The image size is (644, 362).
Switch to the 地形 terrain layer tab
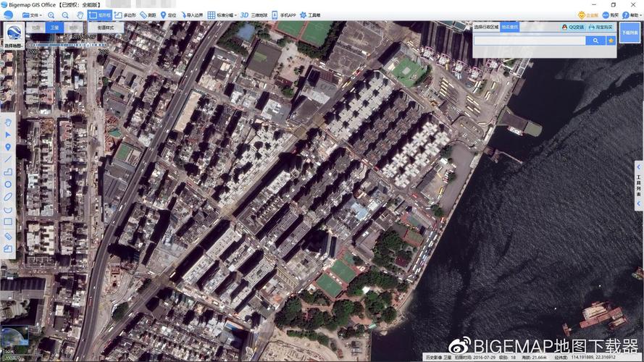(73, 28)
